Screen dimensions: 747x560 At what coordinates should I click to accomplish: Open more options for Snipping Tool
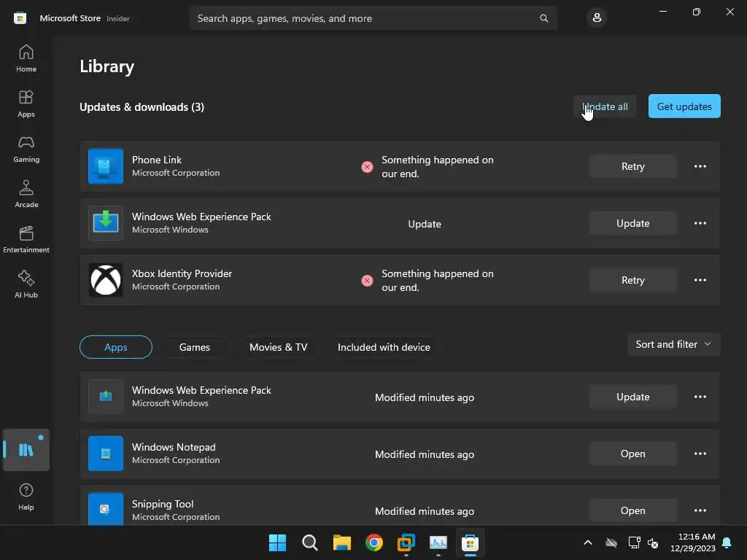pos(700,510)
